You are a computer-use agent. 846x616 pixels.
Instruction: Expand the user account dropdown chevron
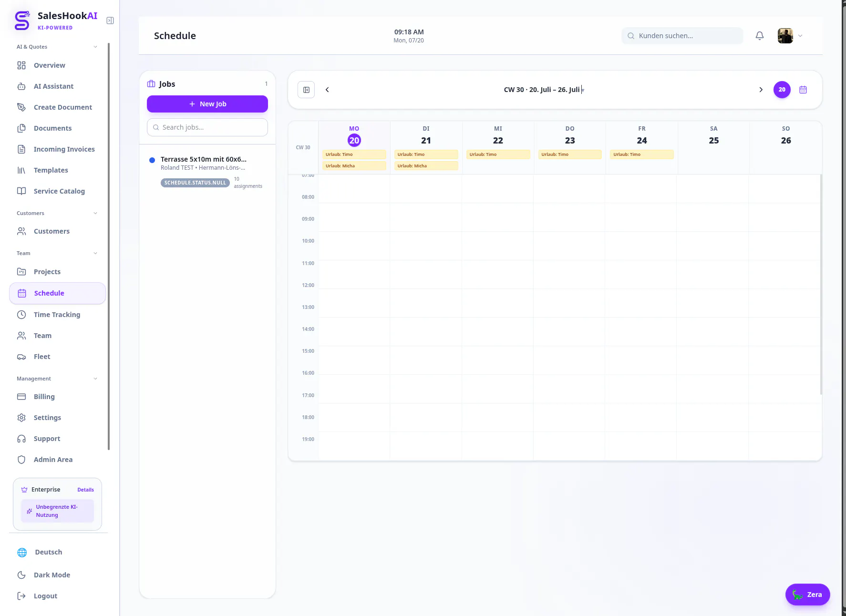pyautogui.click(x=800, y=36)
